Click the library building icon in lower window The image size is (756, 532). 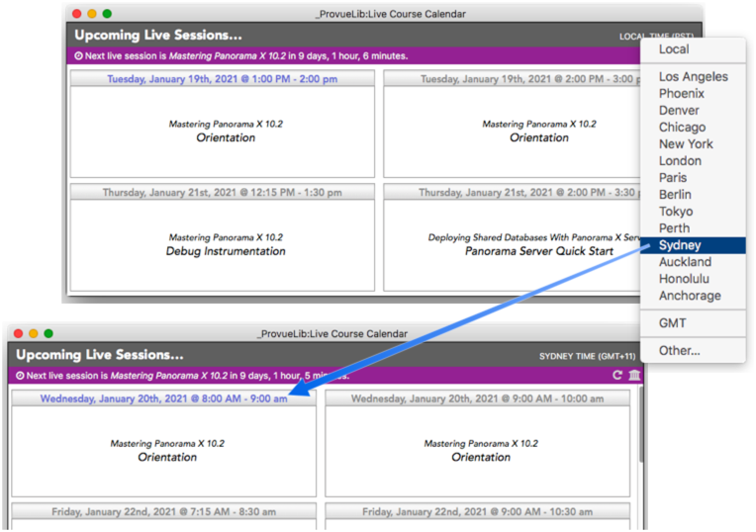[634, 375]
